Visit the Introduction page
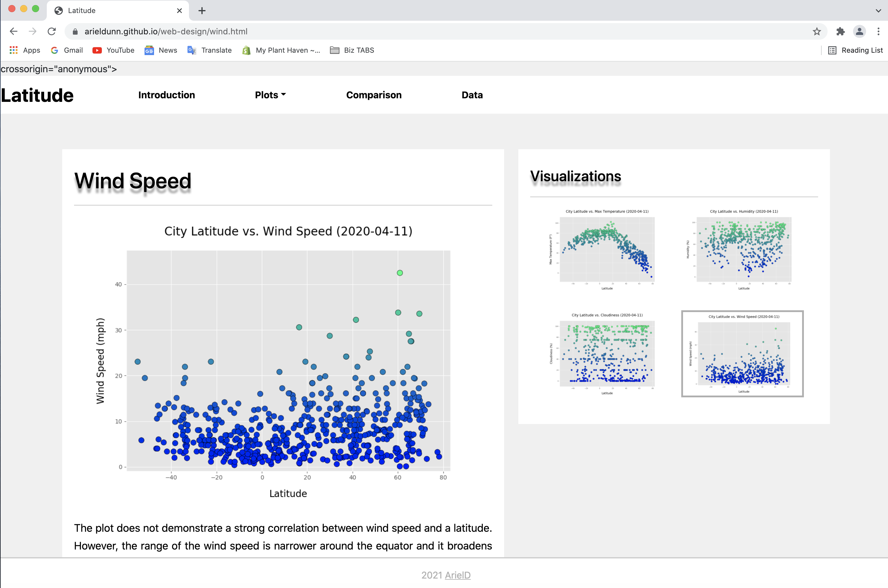Screen dimensions: 888x588 [x=166, y=95]
